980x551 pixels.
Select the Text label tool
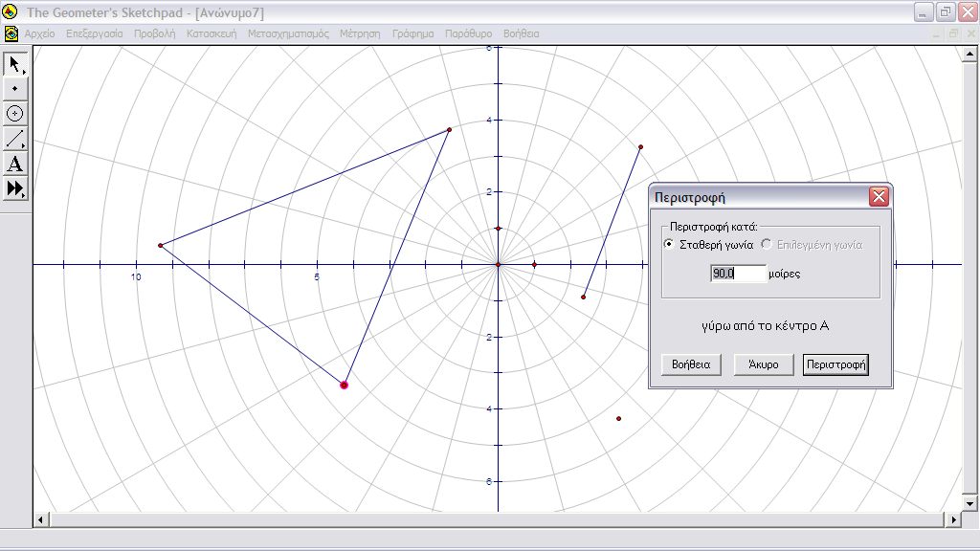(x=15, y=164)
